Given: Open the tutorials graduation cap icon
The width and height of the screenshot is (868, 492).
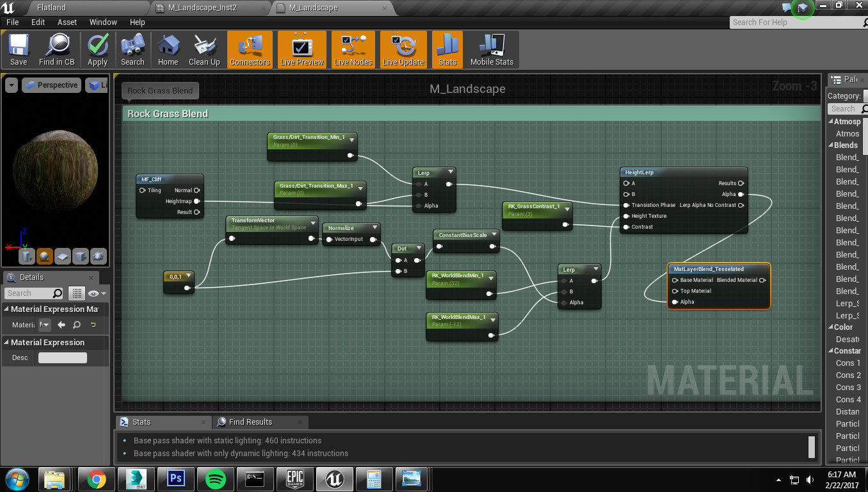Looking at the screenshot, I should click(x=803, y=8).
